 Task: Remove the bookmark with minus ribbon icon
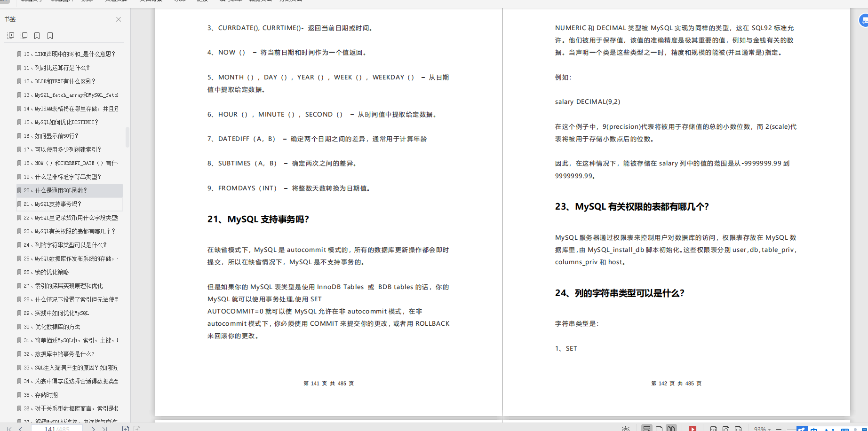(x=50, y=36)
